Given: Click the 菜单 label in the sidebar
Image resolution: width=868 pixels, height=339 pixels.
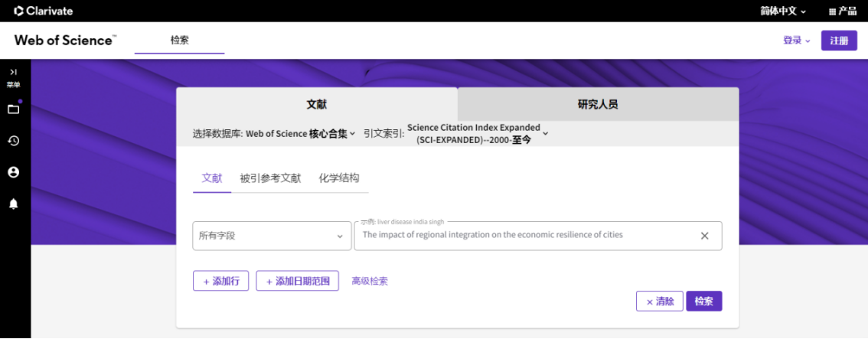Looking at the screenshot, I should [14, 85].
